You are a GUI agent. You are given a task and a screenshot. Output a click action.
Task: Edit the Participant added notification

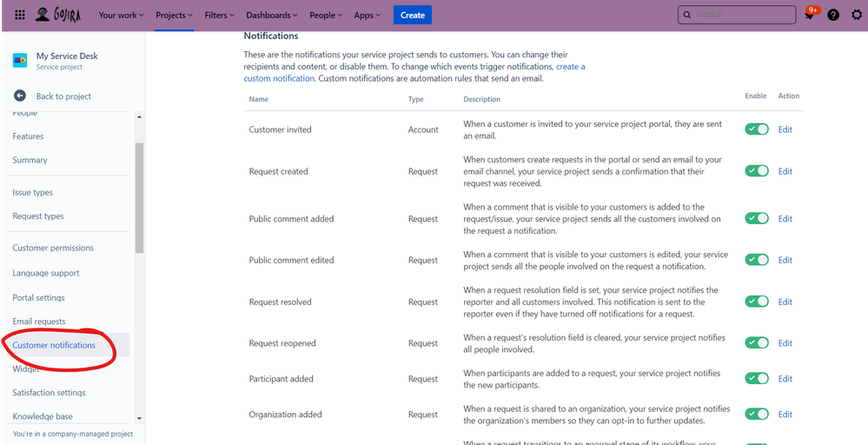(785, 379)
